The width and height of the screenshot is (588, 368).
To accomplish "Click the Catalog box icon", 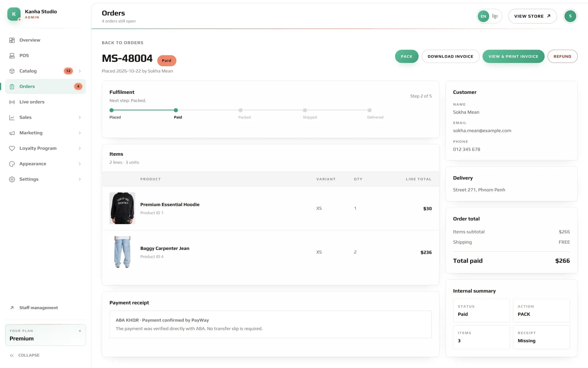I will point(12,71).
